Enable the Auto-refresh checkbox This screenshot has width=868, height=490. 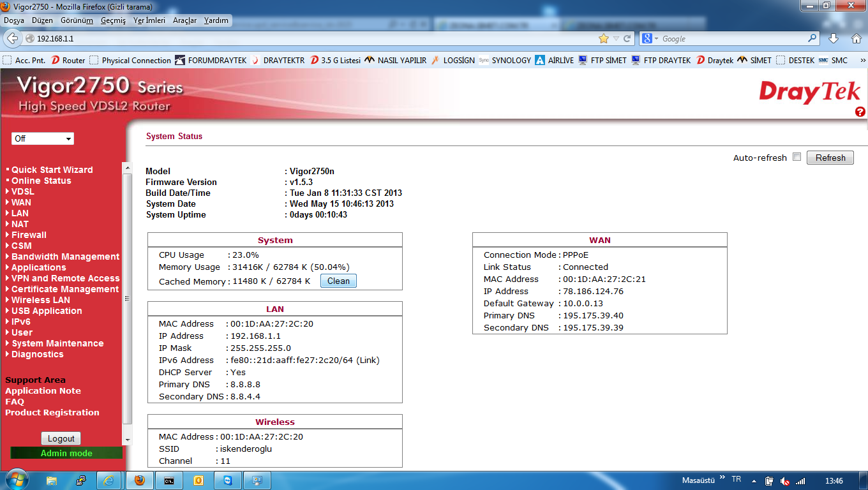pos(797,157)
